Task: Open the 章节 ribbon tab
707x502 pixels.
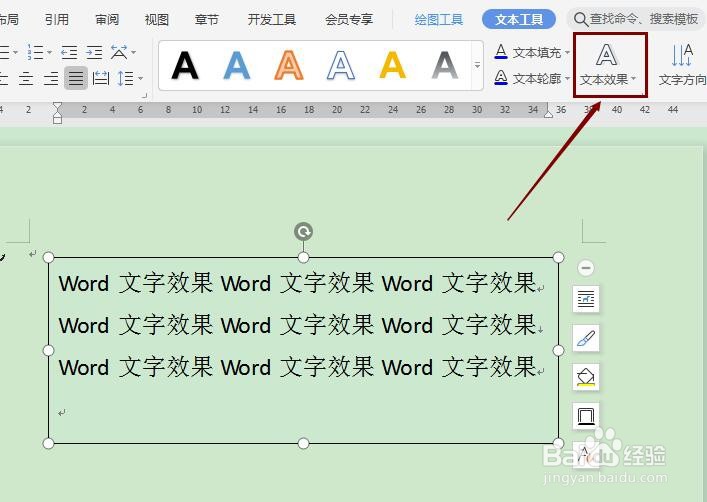Action: click(x=207, y=19)
